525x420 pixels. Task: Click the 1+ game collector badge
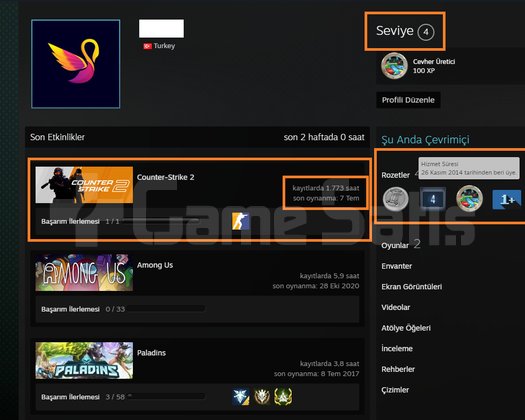coord(507,199)
